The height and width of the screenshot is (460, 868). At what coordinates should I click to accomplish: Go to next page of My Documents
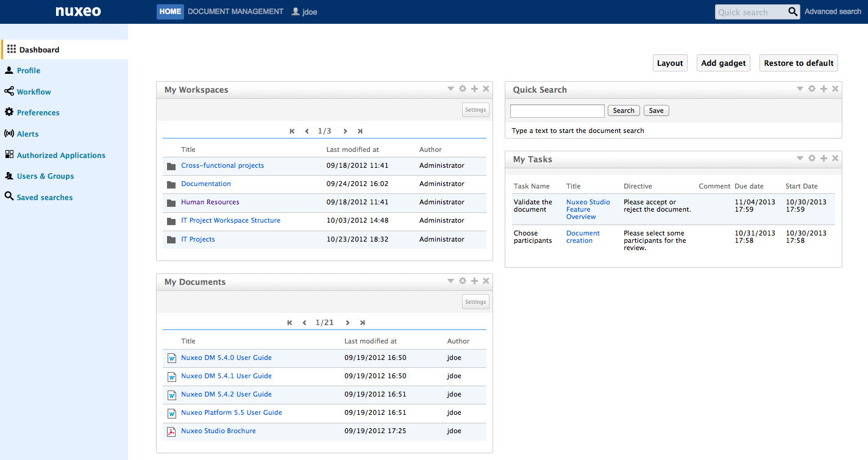[x=347, y=323]
